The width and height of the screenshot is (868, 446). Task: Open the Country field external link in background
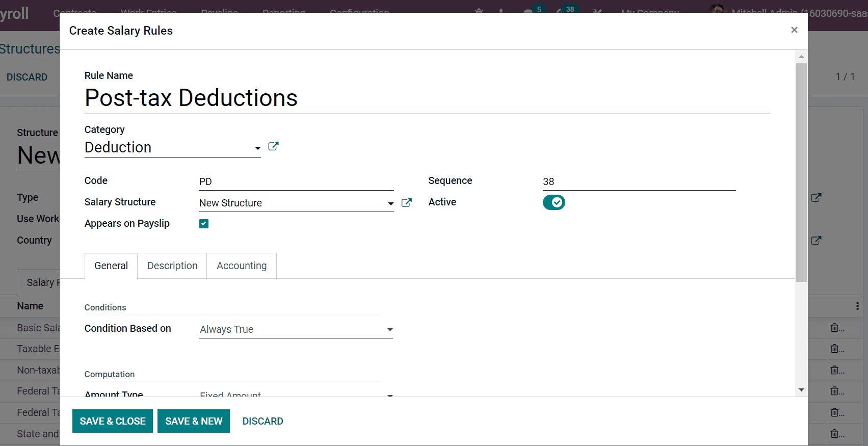(816, 240)
